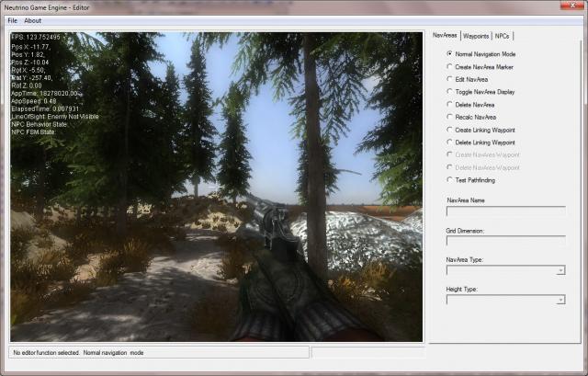The image size is (588, 376).
Task: Click the Grid Dimension input field
Action: 504,241
